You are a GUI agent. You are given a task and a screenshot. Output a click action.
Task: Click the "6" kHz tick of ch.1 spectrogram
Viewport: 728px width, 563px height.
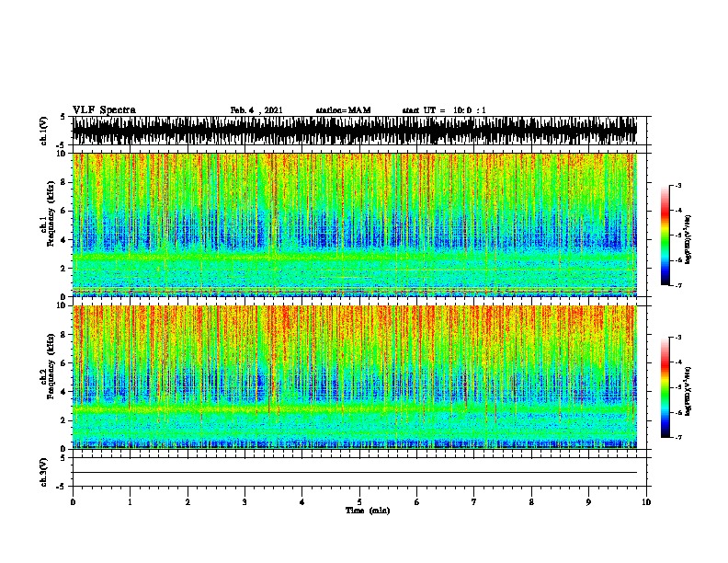tap(64, 211)
